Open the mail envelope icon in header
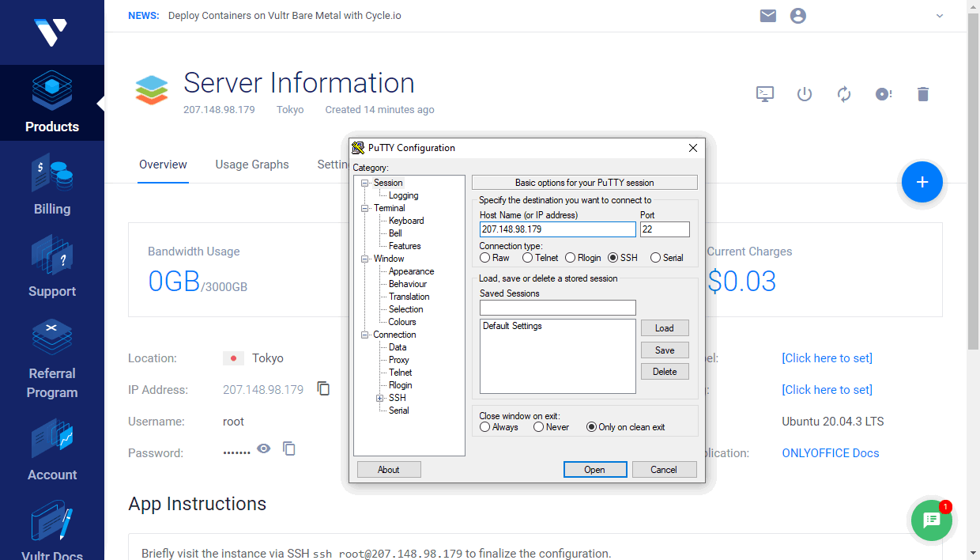980x560 pixels. point(768,16)
